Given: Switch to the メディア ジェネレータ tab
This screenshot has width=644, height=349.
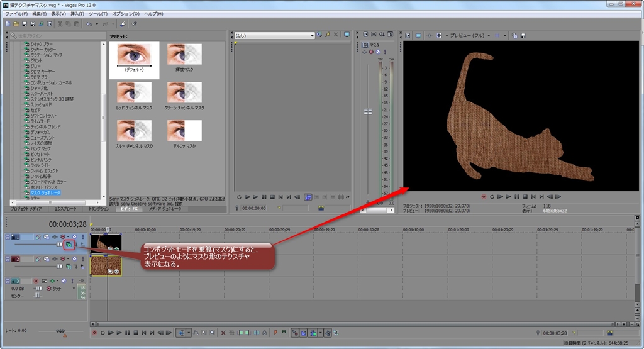Looking at the screenshot, I should [x=165, y=208].
